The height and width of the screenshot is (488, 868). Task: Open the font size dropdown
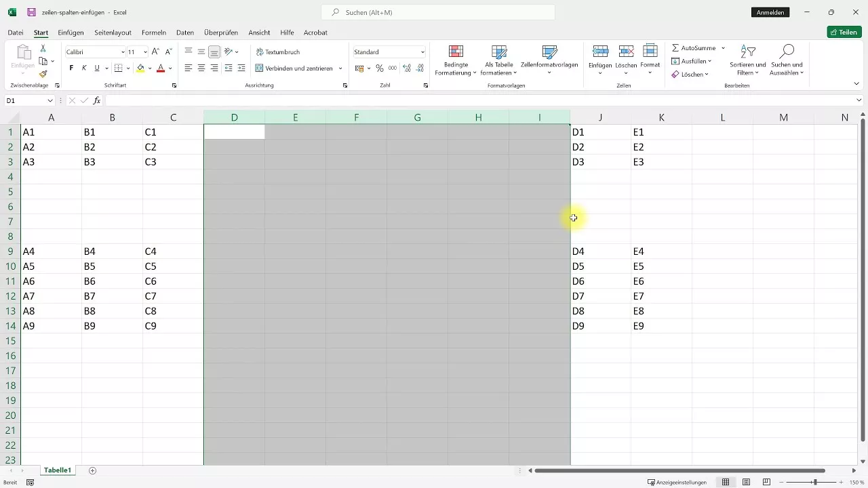pos(145,52)
